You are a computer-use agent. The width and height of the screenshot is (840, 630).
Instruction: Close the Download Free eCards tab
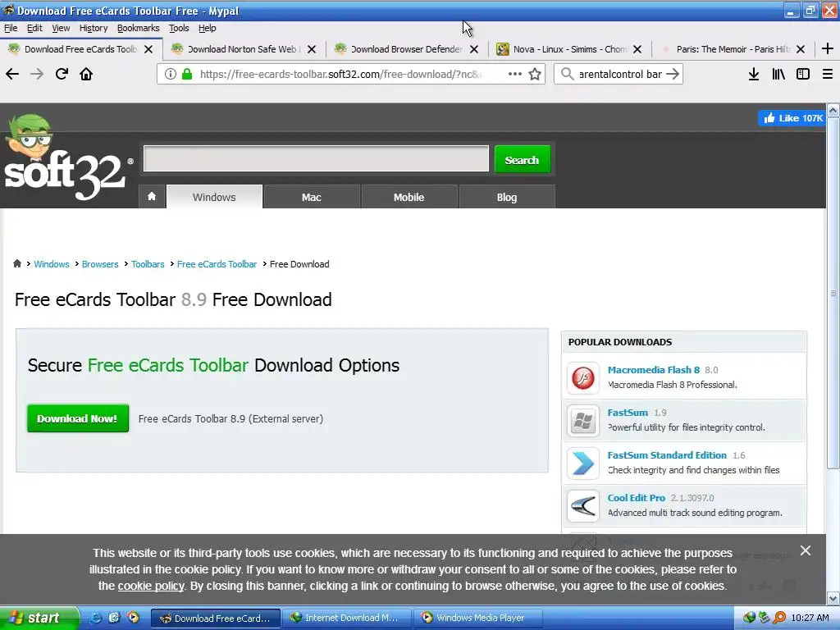[148, 49]
